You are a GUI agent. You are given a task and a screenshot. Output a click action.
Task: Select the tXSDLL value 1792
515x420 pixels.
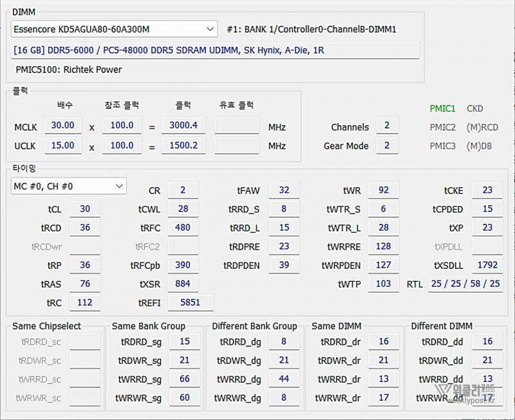click(x=488, y=265)
